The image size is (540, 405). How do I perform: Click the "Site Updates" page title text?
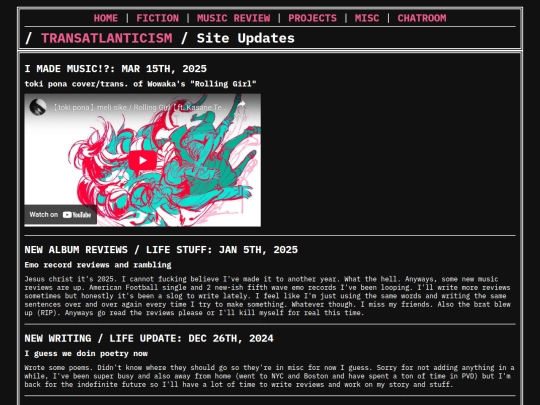[x=245, y=38]
